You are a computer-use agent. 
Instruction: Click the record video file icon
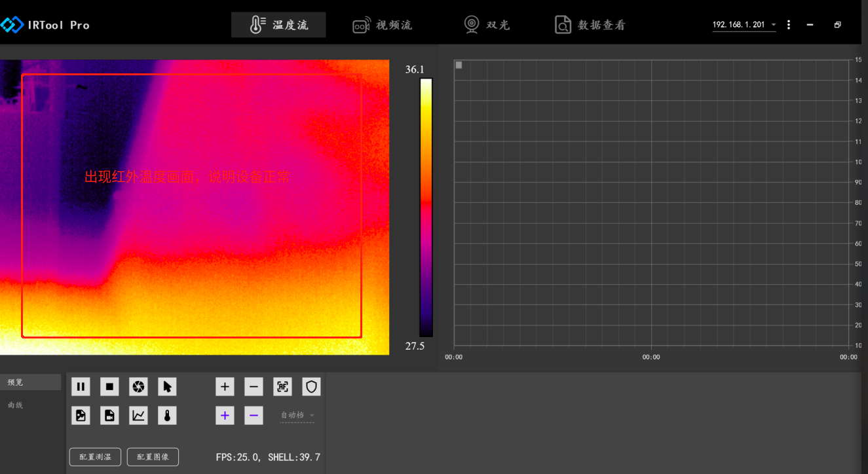(x=109, y=415)
